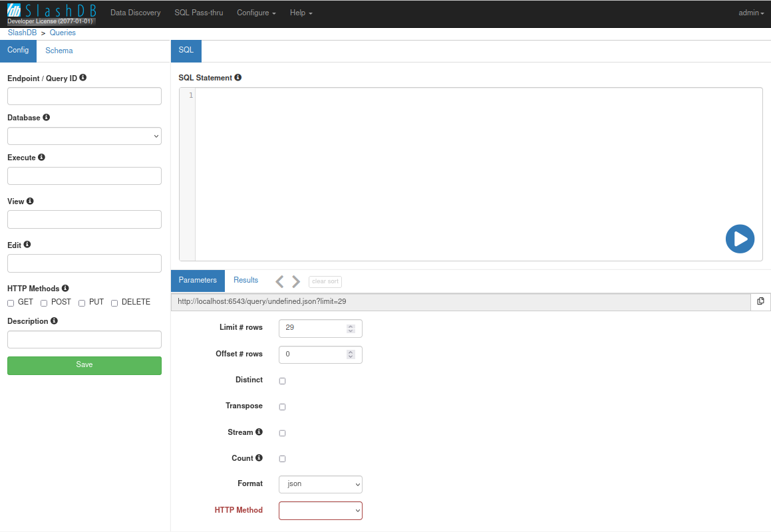Click the Offset # rows number field
This screenshot has width=771, height=532.
pos(321,354)
